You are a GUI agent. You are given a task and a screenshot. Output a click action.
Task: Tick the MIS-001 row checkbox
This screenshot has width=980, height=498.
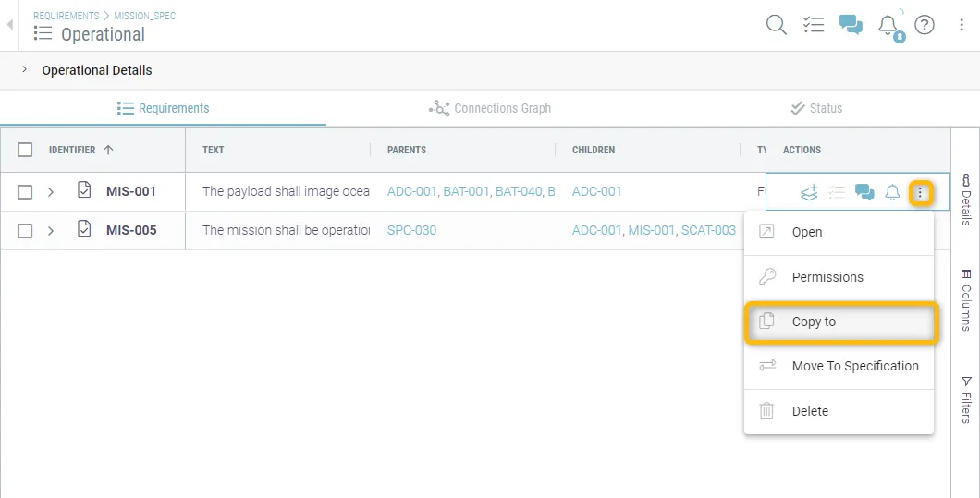25,192
